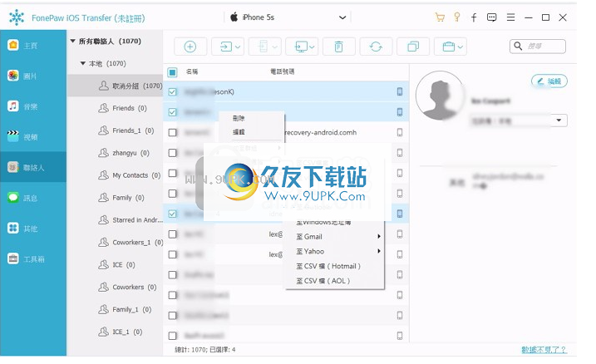This screenshot has width=596, height=364.
Task: Check the recovery-android.com row checkbox
Action: pyautogui.click(x=172, y=133)
